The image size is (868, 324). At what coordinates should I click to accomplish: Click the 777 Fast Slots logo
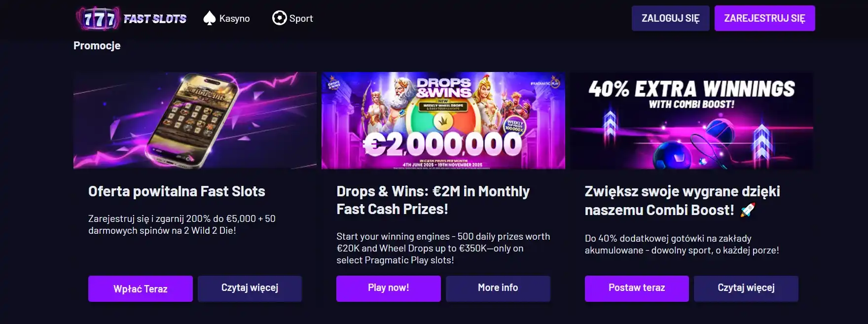coord(131,19)
